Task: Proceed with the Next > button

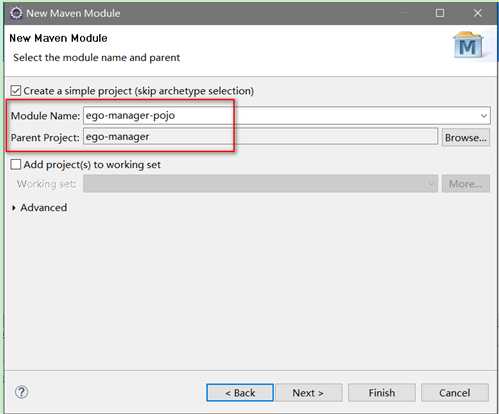Action: pos(308,393)
